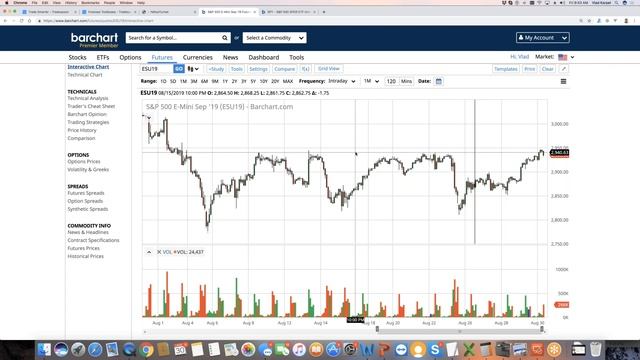This screenshot has height=360, width=640.
Task: Click the GO button
Action: pyautogui.click(x=179, y=69)
